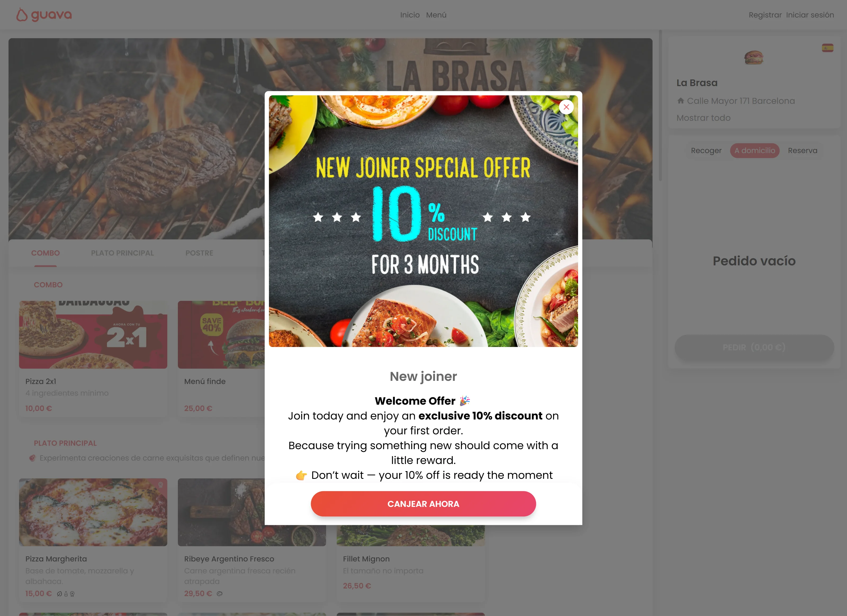Select the A domicilio order type
This screenshot has height=616, width=847.
[x=755, y=150]
